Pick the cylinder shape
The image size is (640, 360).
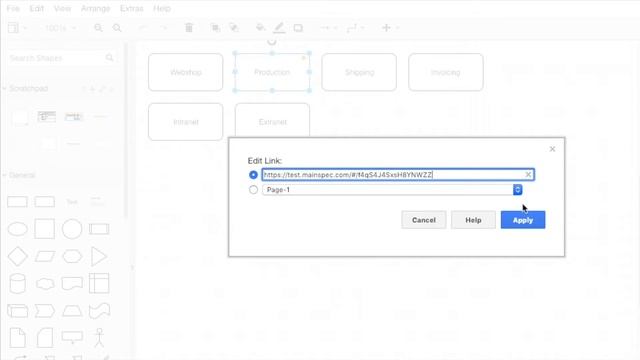(x=18, y=283)
